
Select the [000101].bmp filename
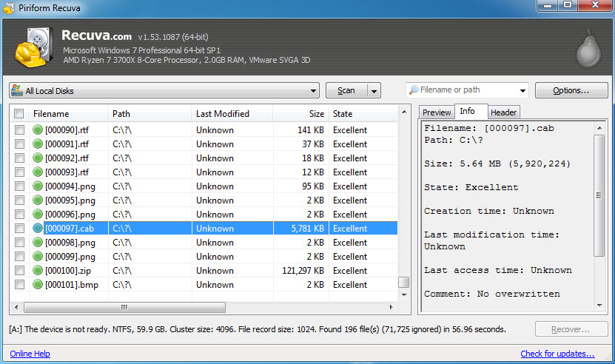pos(71,285)
